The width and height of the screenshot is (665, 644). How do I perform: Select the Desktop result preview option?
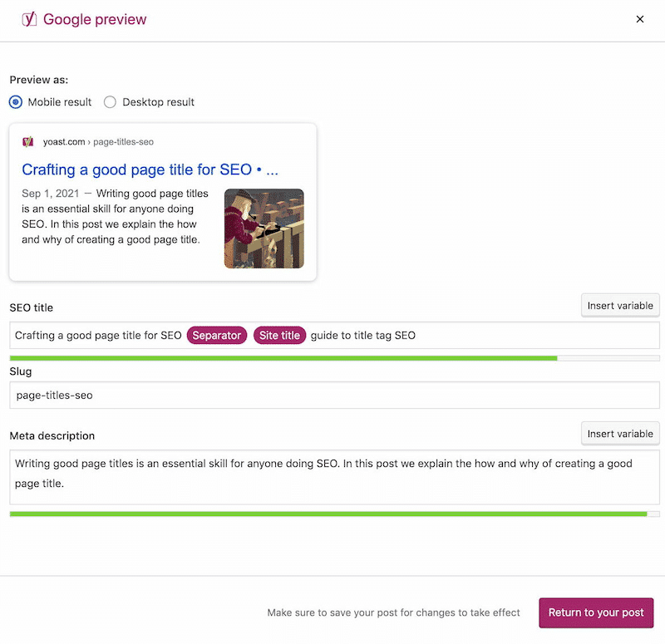tap(110, 101)
